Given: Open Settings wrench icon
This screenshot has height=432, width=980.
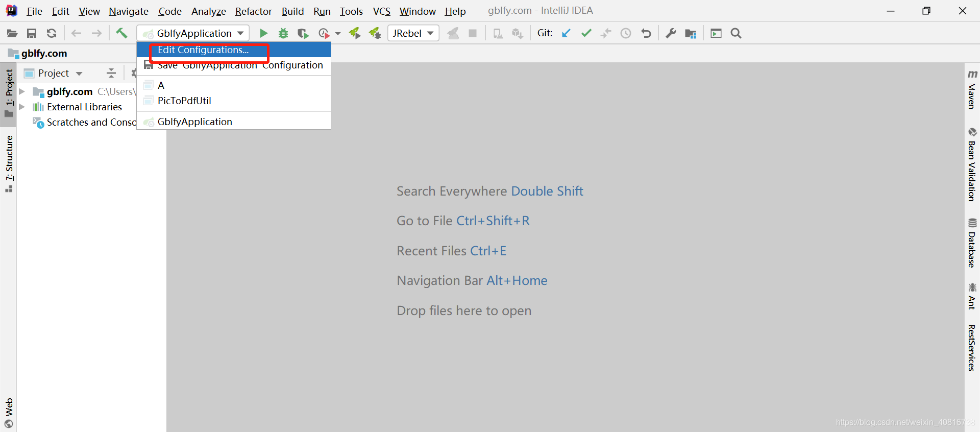Looking at the screenshot, I should (671, 33).
